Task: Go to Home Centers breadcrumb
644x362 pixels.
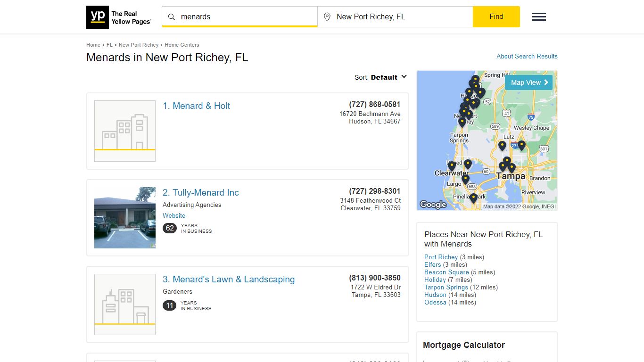Action: 182,45
